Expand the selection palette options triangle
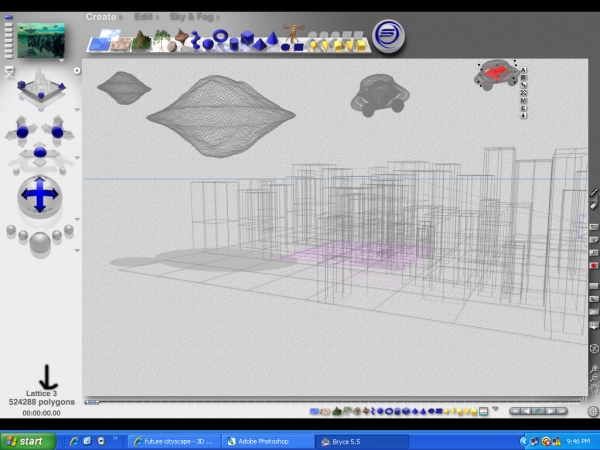This screenshot has width=600, height=450. 495,409
